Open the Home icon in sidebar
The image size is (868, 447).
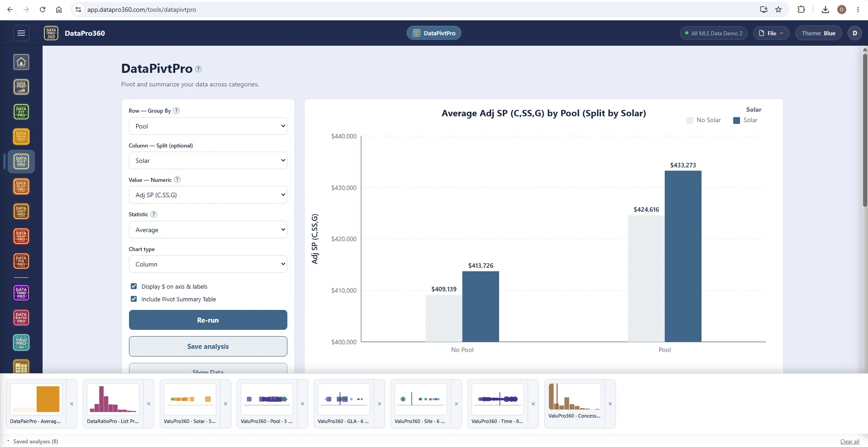pos(21,62)
